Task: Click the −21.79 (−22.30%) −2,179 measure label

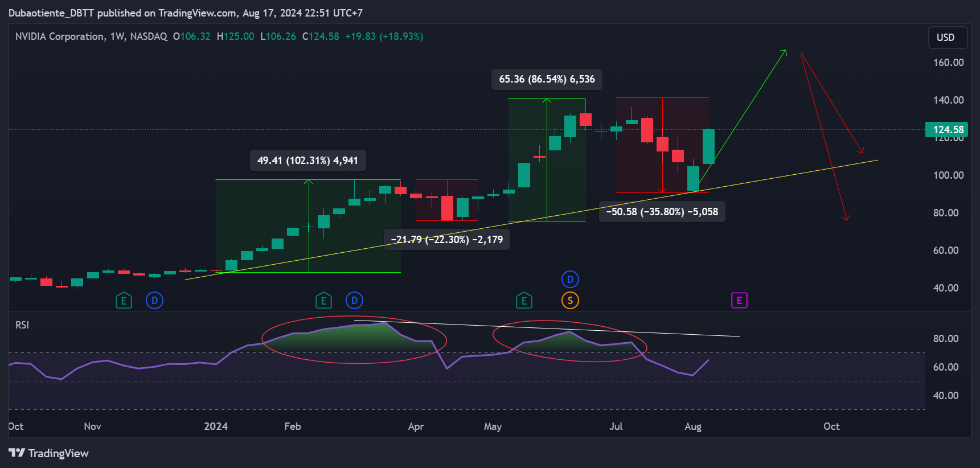Action: 447,240
